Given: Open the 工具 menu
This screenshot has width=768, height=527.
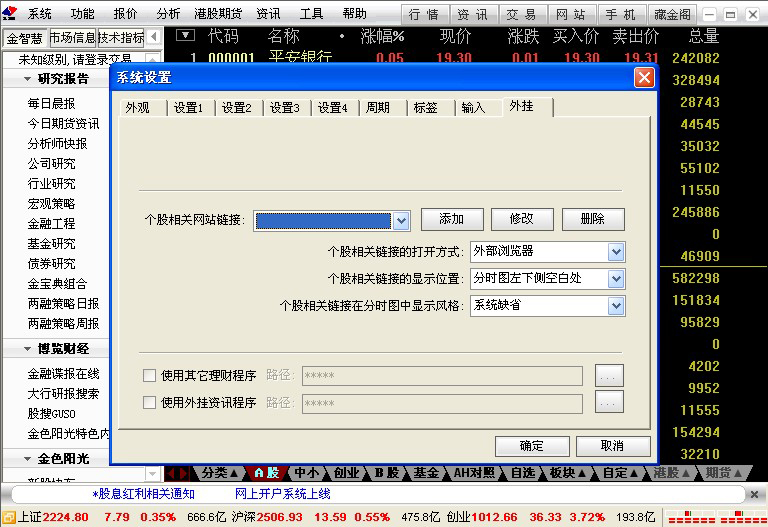Looking at the screenshot, I should (x=312, y=14).
